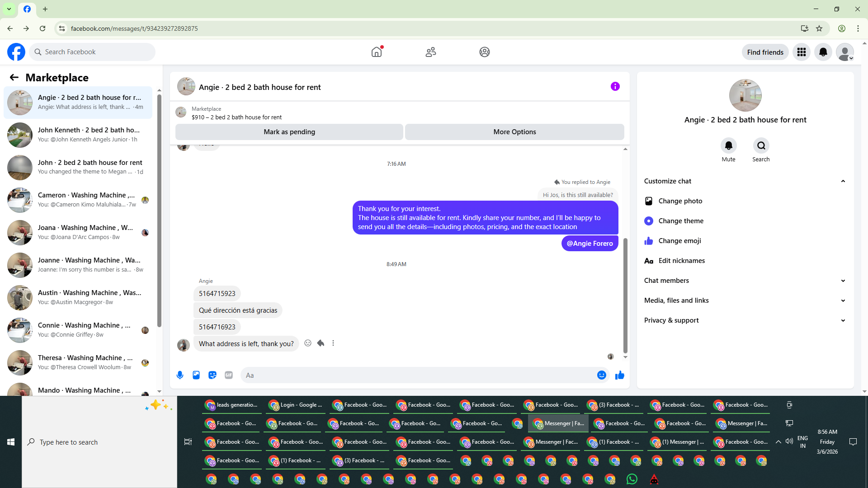Screen dimensions: 868x488
Task: Open the Friends tab
Action: (430, 52)
